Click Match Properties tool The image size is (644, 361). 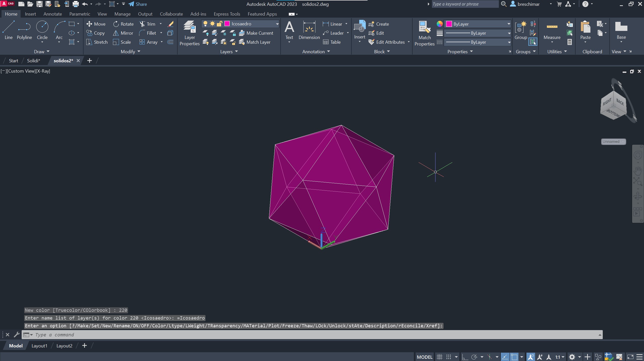pyautogui.click(x=424, y=33)
